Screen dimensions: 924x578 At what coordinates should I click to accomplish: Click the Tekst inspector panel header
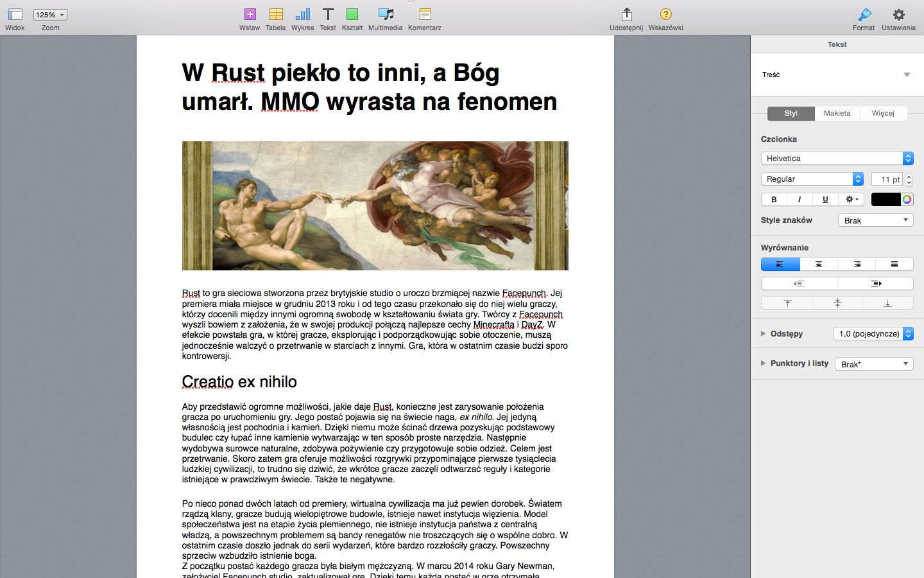pos(837,44)
